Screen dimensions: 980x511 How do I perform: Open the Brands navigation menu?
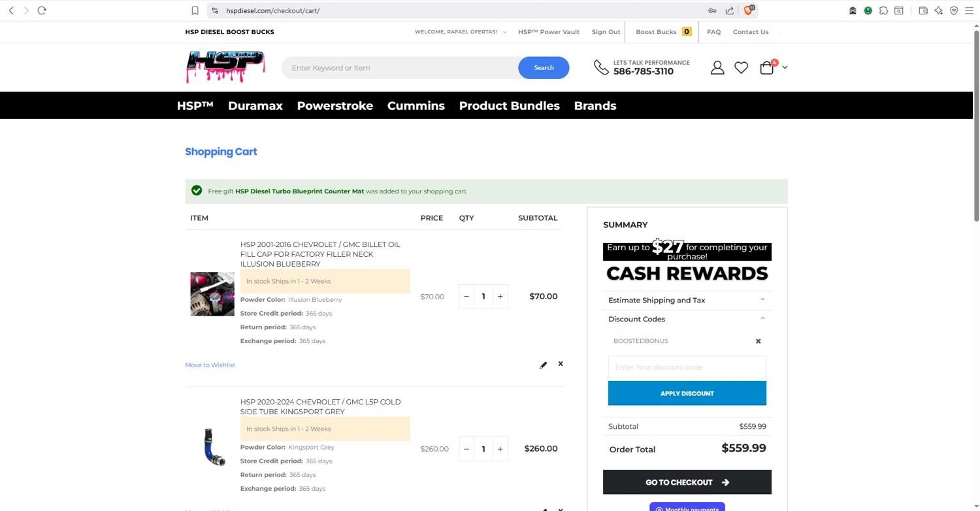(595, 106)
